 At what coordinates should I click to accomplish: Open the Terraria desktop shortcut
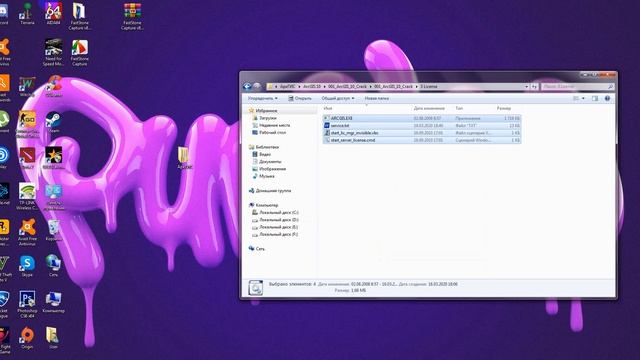click(27, 14)
